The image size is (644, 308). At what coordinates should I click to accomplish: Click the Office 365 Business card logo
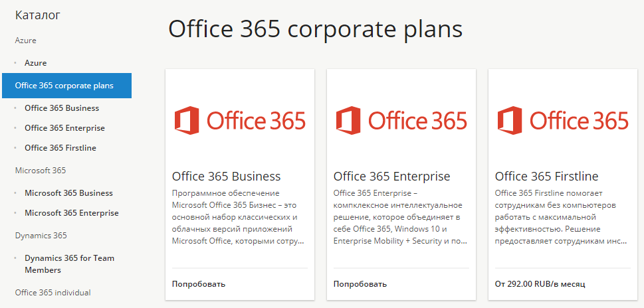tap(239, 120)
